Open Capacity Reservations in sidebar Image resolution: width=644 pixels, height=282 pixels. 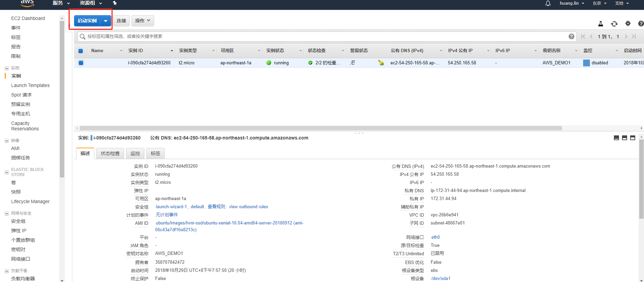coord(25,126)
